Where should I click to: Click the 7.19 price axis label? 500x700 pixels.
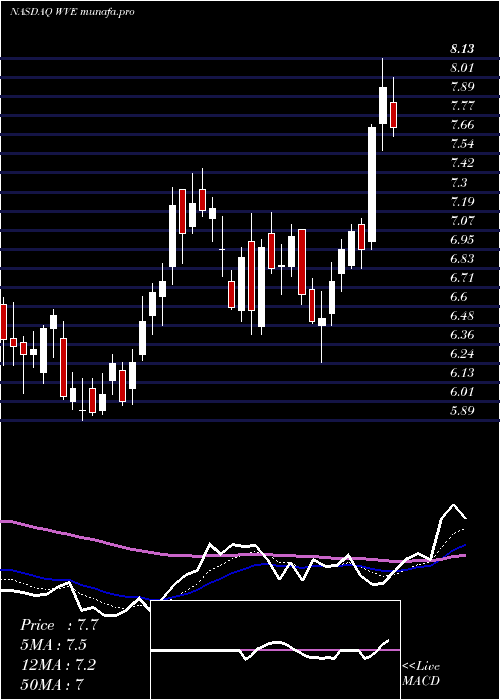point(462,201)
